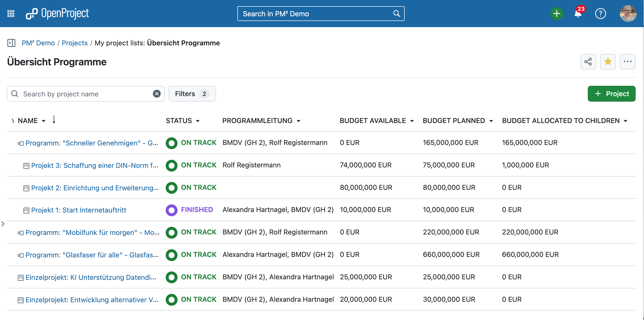Open the notifications bell
Viewport: 644px width, 320px height.
(x=577, y=14)
